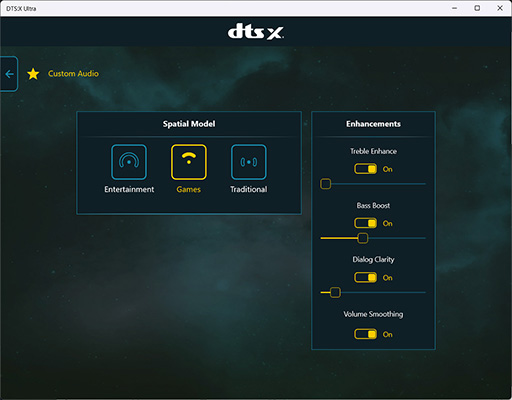Select the Games spatial model icon
The width and height of the screenshot is (512, 400).
click(189, 162)
